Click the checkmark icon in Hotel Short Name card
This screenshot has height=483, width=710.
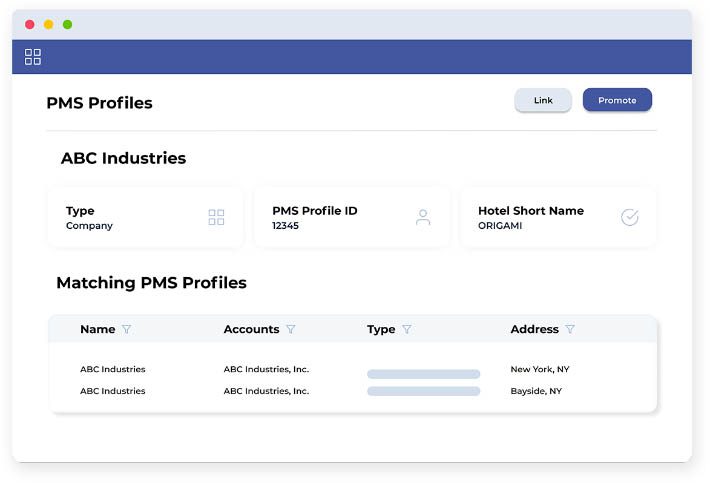[629, 217]
